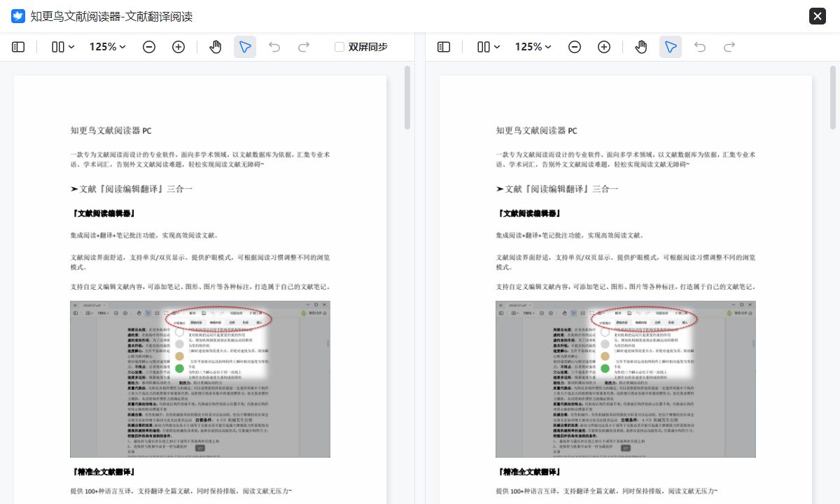Toggle sidebar in the right pane
This screenshot has width=840, height=504.
pos(444,47)
